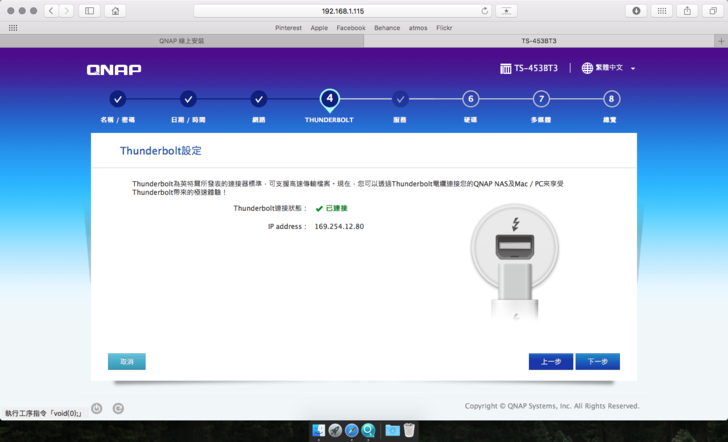Click the Safari back navigation arrow
Viewport: 728px width, 442px height.
[50, 10]
